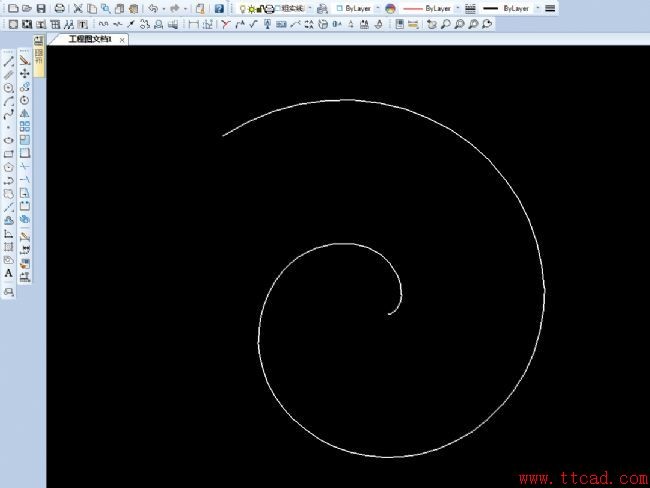The height and width of the screenshot is (488, 650).
Task: Click the Save disk icon
Action: point(41,8)
